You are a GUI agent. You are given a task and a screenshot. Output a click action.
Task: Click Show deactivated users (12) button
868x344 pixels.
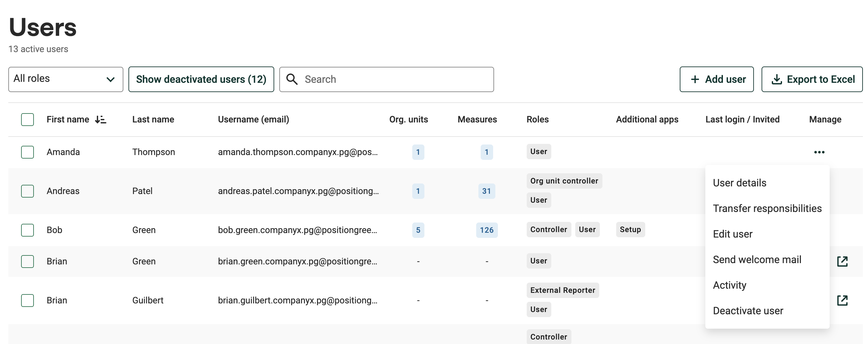(201, 80)
